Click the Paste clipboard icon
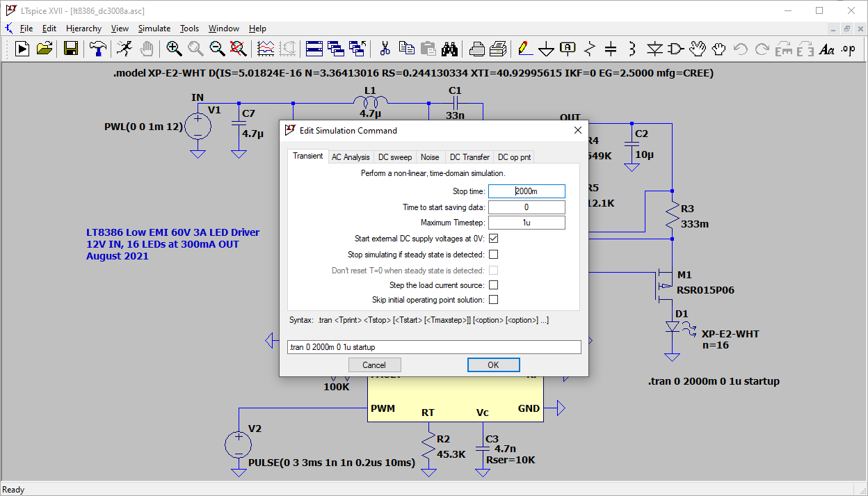The image size is (868, 496). point(428,48)
